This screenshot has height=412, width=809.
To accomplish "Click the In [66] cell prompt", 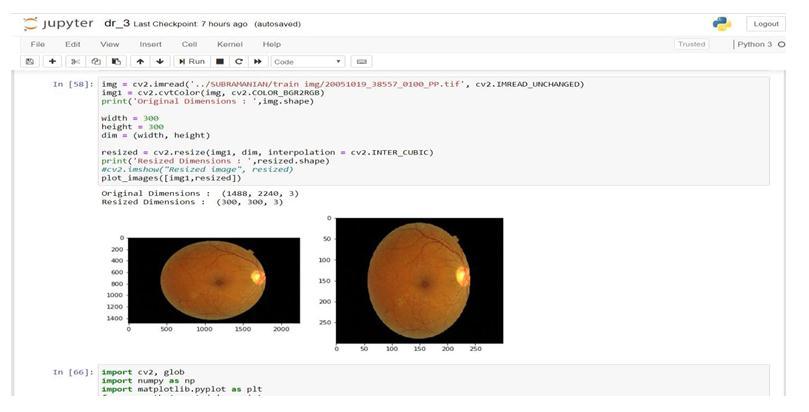I will click(73, 372).
